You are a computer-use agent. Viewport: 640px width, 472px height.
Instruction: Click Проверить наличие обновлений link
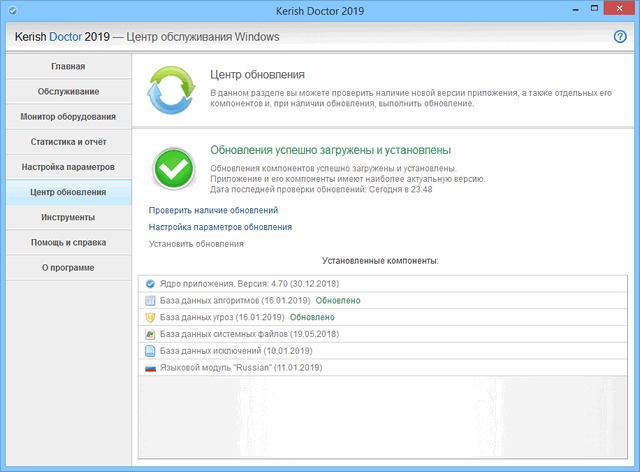pos(213,210)
